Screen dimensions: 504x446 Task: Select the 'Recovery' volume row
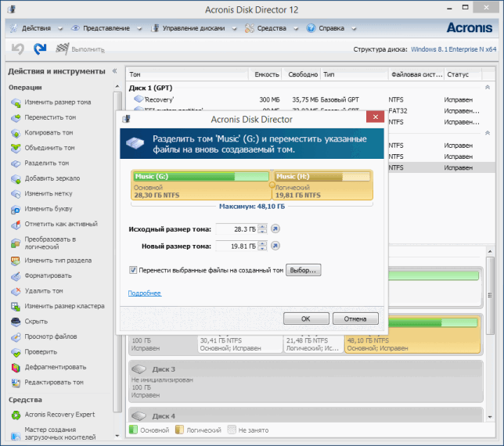(x=310, y=99)
